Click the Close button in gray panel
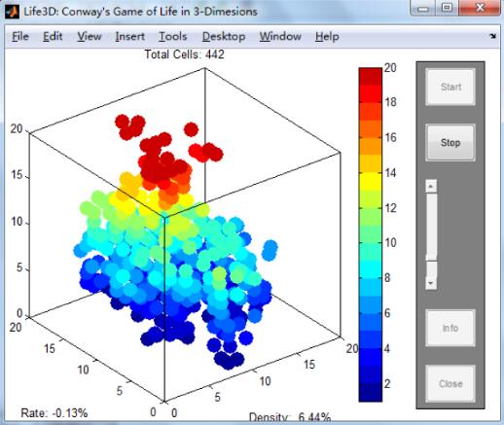504x425 pixels. pyautogui.click(x=450, y=383)
